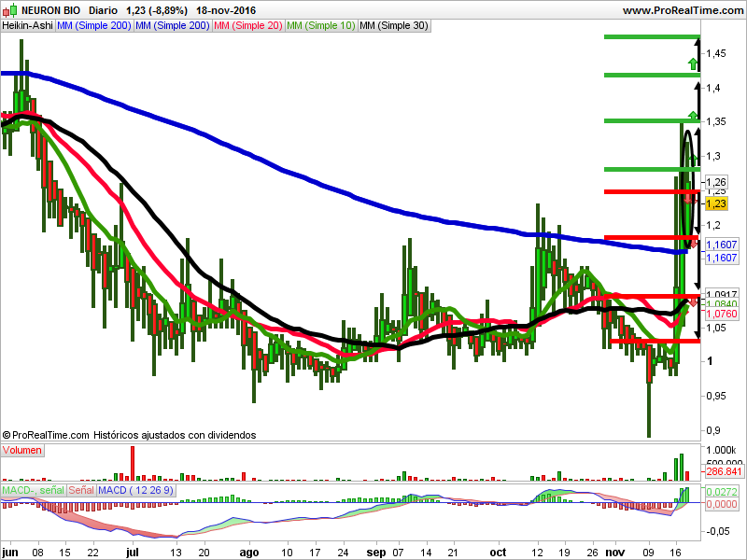Click the Señal indicator label

(81, 490)
